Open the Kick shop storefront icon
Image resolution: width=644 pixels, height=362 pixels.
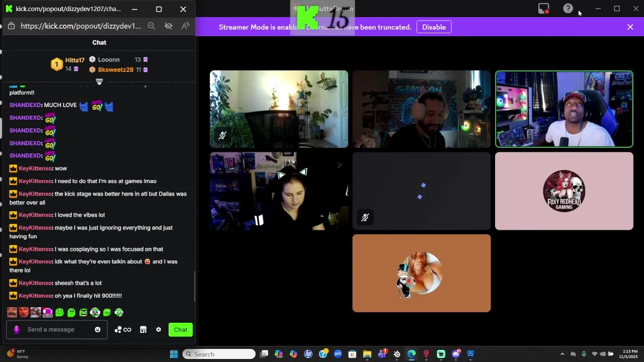click(x=143, y=330)
